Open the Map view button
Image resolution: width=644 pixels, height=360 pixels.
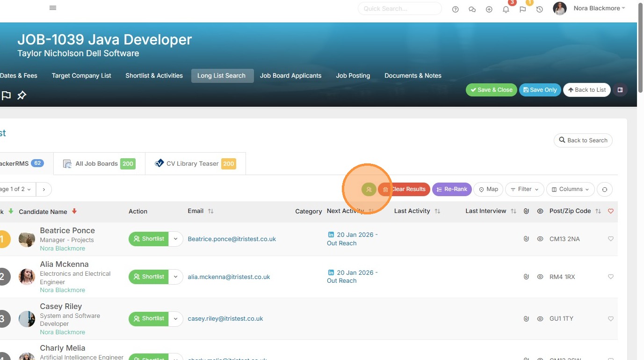(488, 189)
